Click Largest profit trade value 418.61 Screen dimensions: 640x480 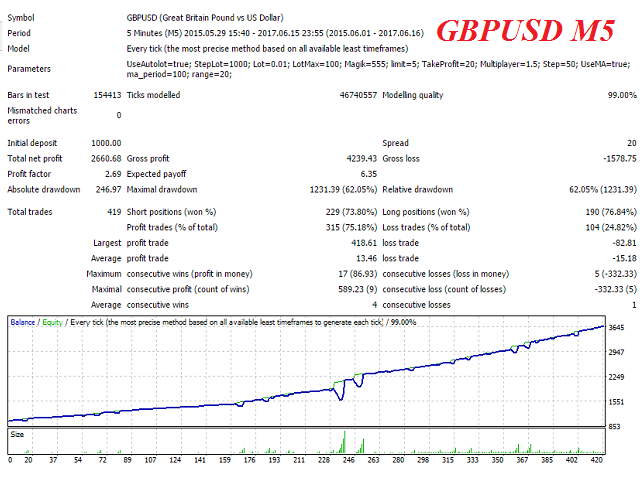click(x=364, y=243)
